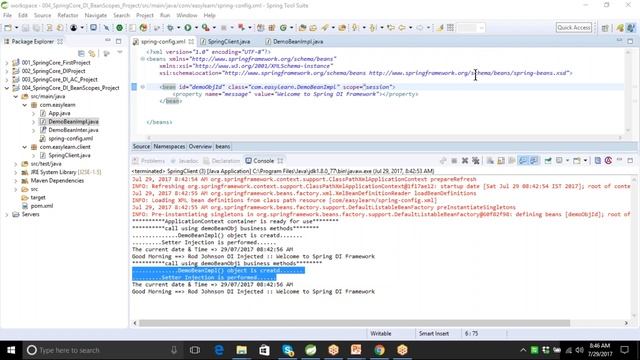The image size is (640, 360).
Task: Click the Back navigation arrow icon
Action: [402, 28]
